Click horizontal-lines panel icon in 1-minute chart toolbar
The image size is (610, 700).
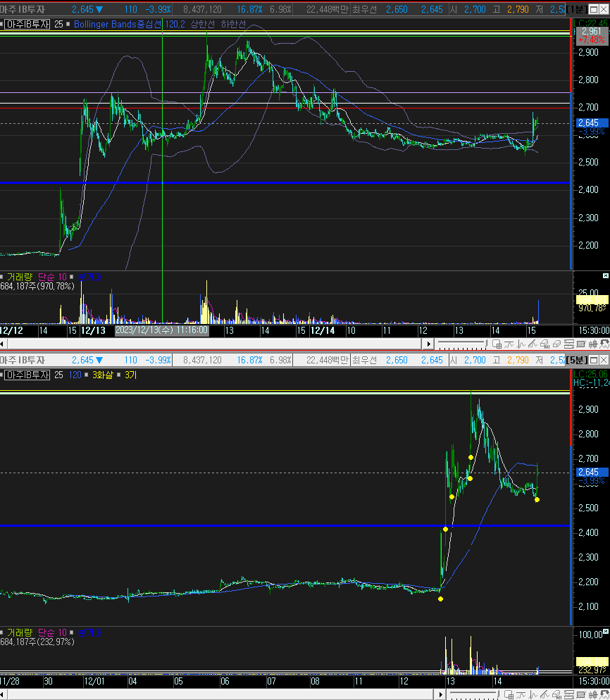pyautogui.click(x=569, y=344)
